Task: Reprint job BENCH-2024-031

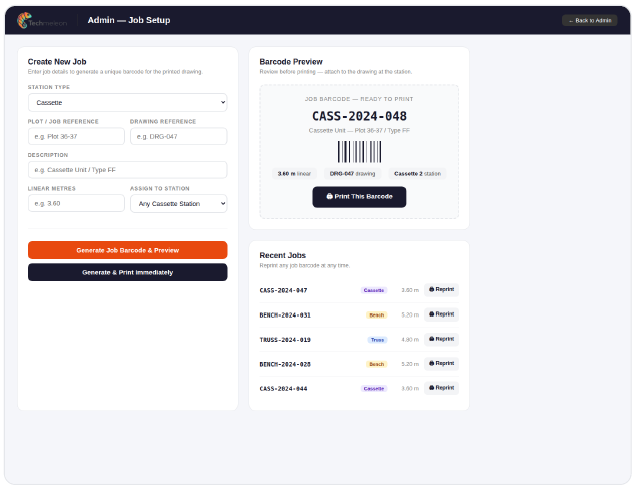Action: (441, 314)
